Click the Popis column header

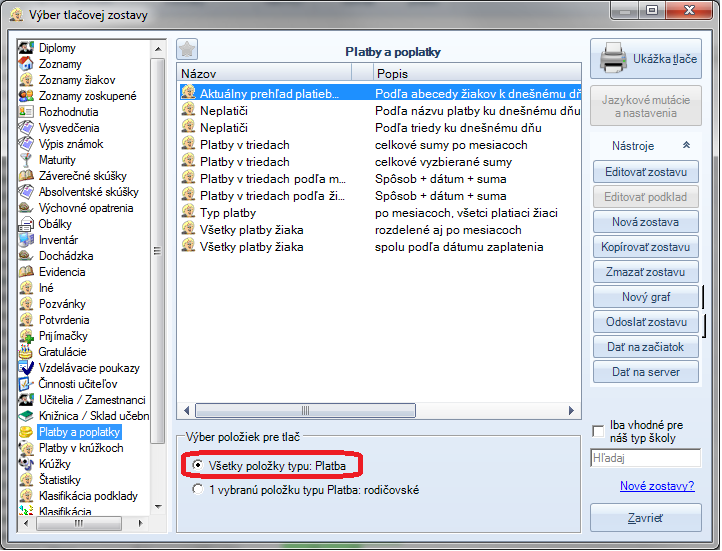(477, 73)
